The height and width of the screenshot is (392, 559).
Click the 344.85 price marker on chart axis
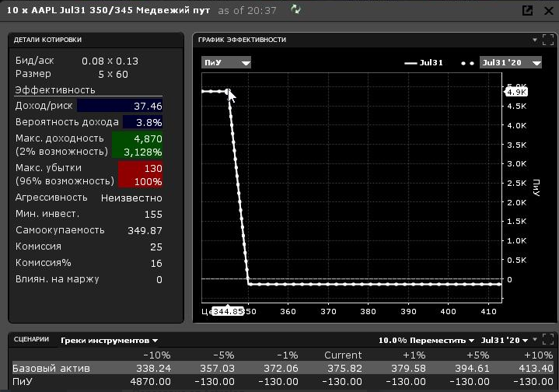228,311
